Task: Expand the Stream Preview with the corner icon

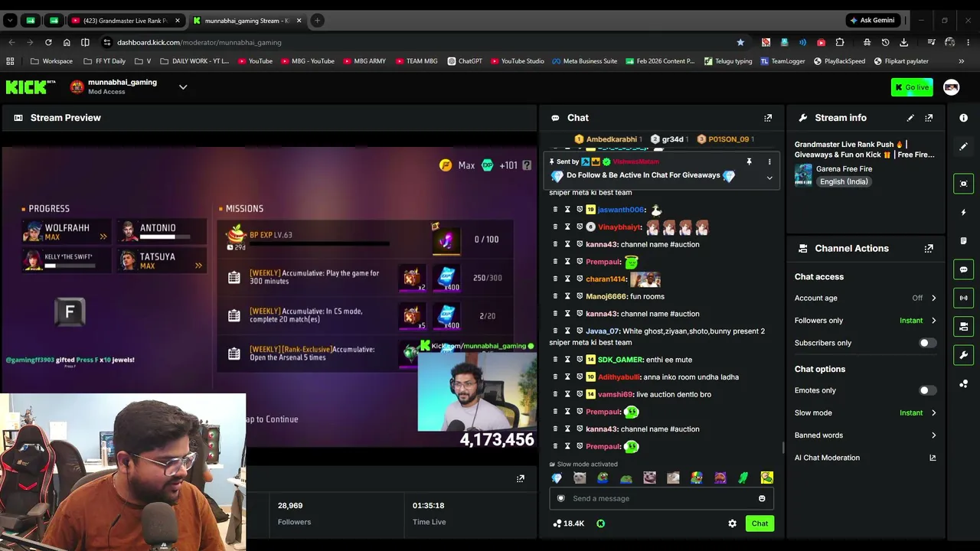Action: 521,479
